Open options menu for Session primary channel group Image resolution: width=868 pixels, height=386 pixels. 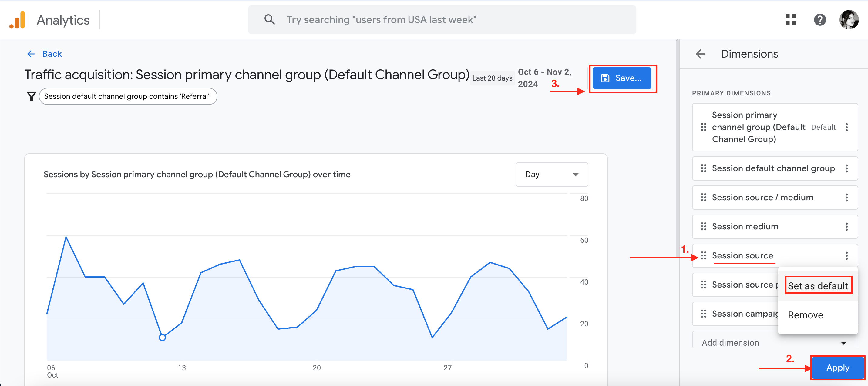846,127
